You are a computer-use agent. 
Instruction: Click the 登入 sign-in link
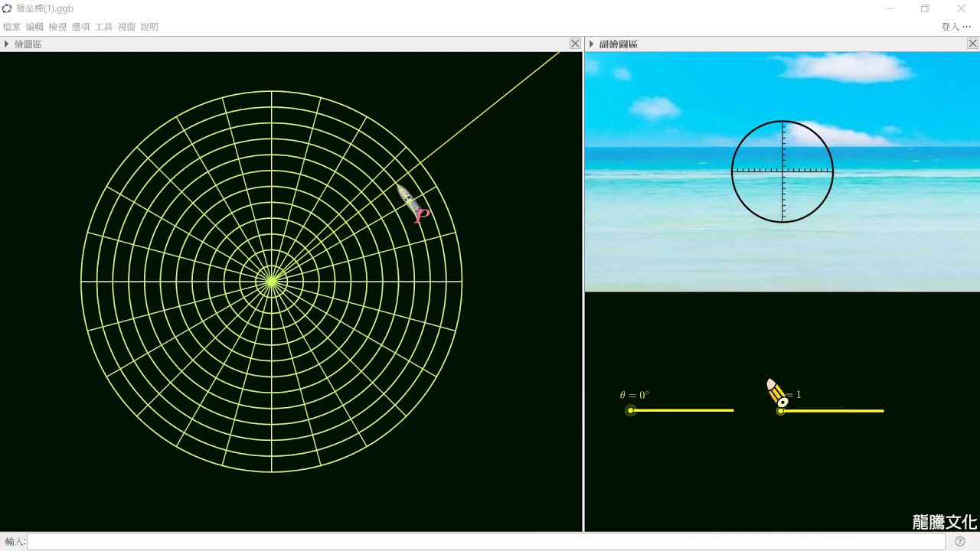tap(950, 27)
